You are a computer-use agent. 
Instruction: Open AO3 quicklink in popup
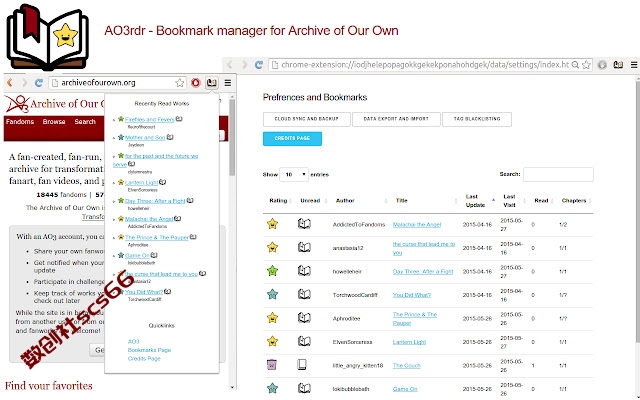point(133,341)
